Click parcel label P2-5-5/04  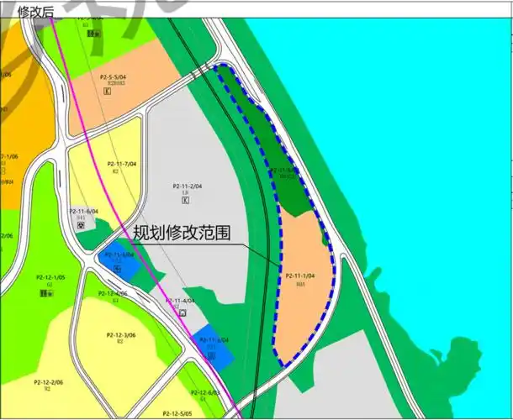(x=113, y=77)
